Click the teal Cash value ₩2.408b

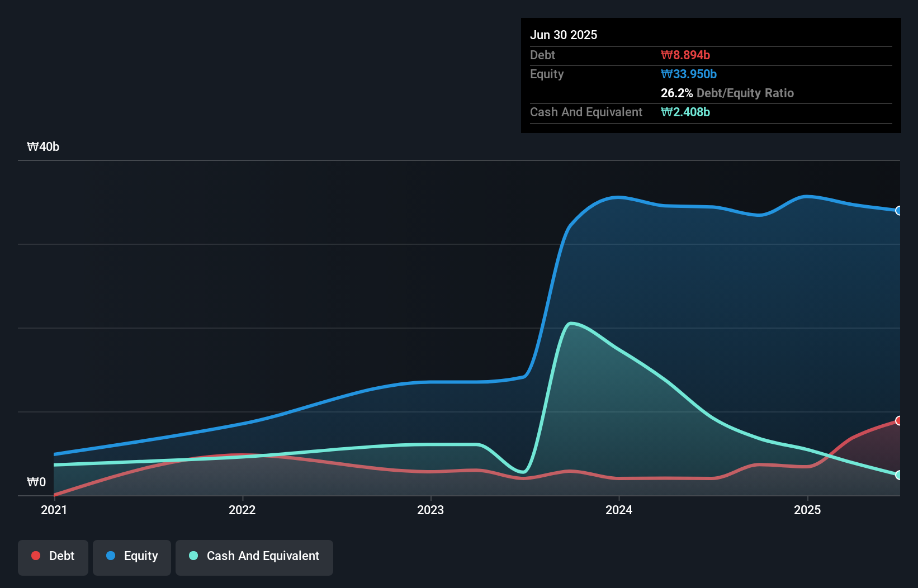tap(685, 112)
